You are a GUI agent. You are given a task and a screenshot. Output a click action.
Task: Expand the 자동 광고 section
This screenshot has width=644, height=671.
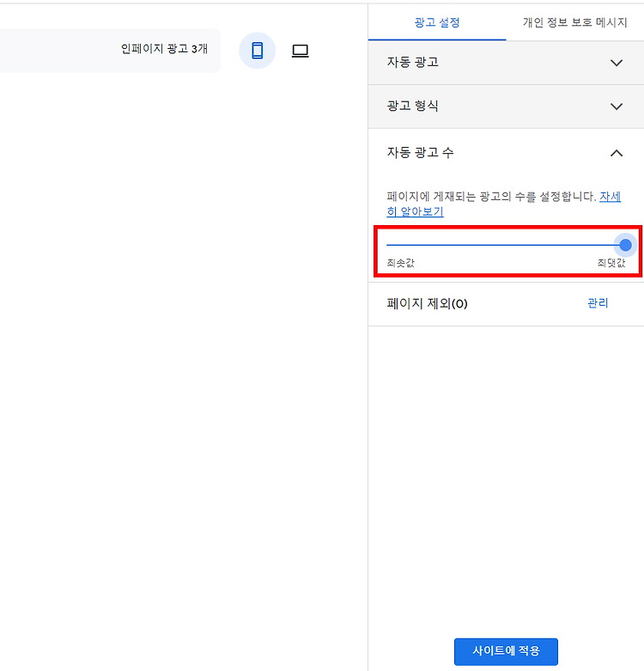coord(506,63)
